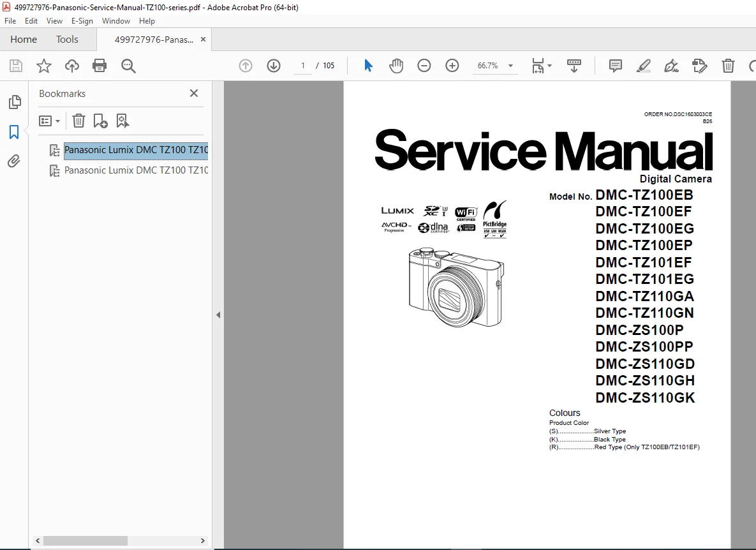Click bookmarks scrollbar left arrow

tap(38, 541)
